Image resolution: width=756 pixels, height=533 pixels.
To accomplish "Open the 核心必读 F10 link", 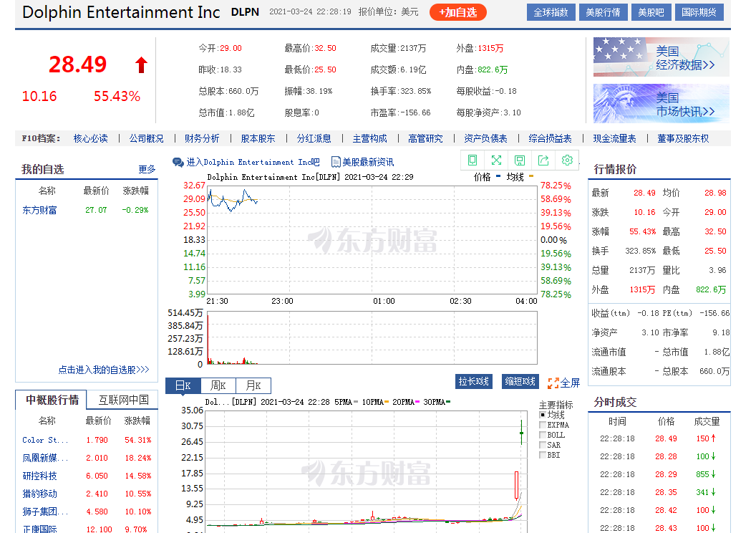I will tap(91, 139).
